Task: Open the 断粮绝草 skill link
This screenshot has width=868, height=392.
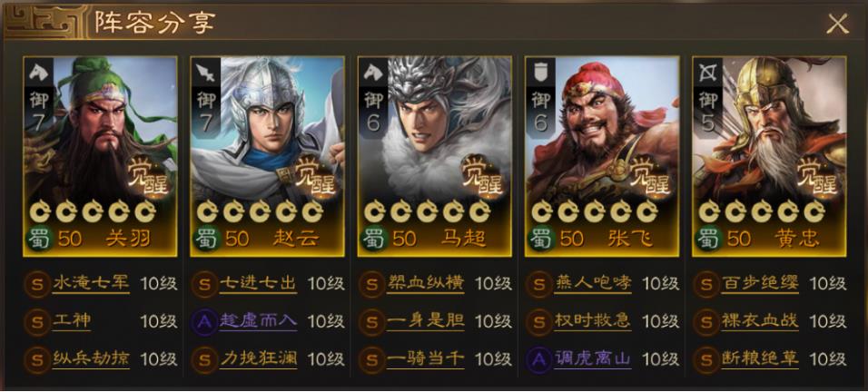Action: (x=760, y=358)
